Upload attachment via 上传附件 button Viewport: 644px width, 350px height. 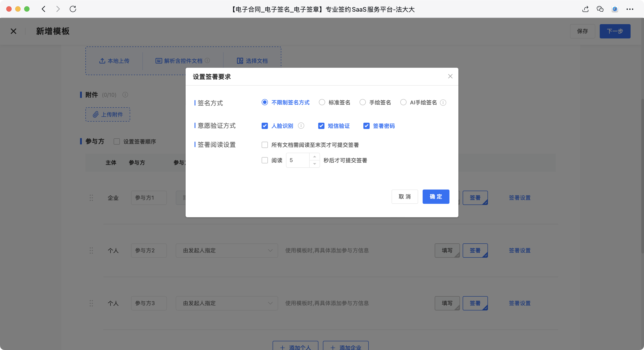pyautogui.click(x=108, y=114)
